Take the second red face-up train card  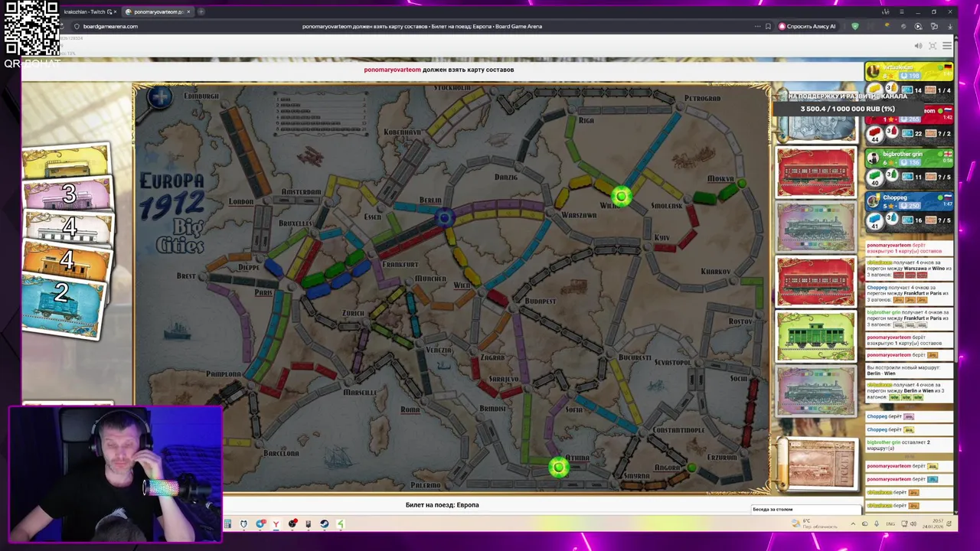tap(816, 282)
